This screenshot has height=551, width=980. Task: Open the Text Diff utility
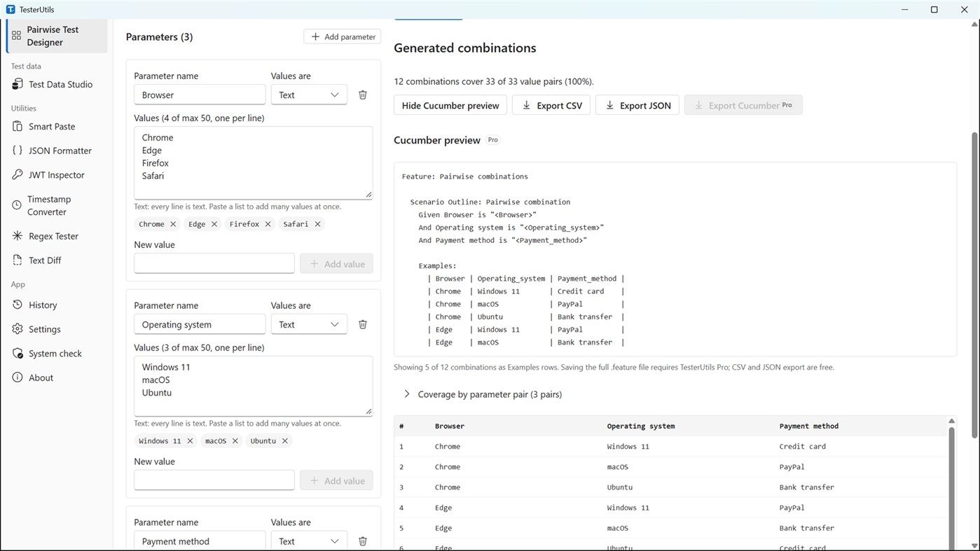click(x=57, y=260)
